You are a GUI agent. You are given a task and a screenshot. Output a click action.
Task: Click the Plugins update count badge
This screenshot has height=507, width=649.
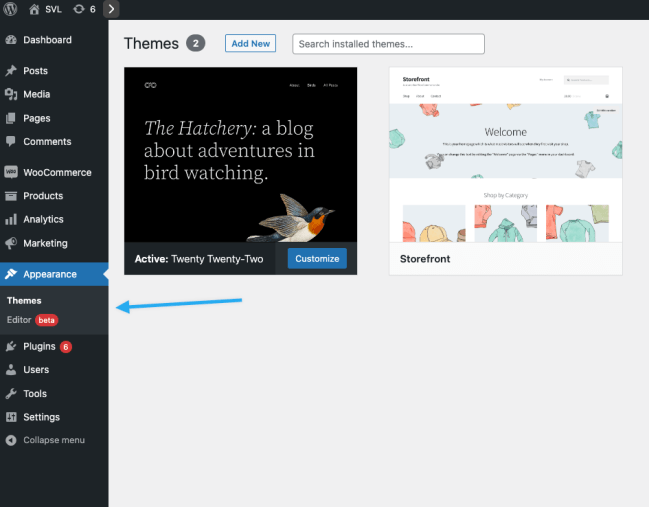click(x=66, y=346)
